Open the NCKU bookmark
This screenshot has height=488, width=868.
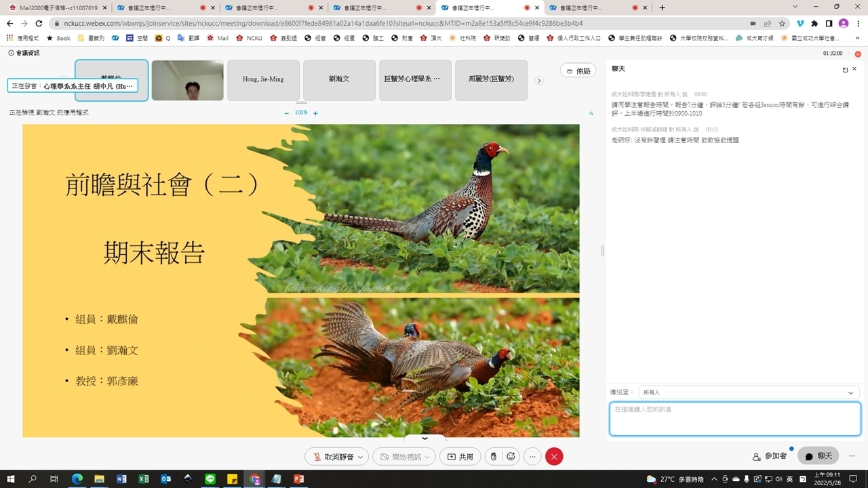pyautogui.click(x=249, y=38)
